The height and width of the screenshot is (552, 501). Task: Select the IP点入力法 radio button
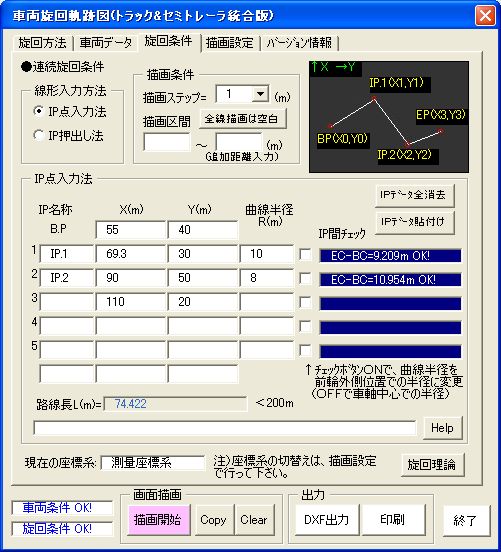[x=38, y=112]
